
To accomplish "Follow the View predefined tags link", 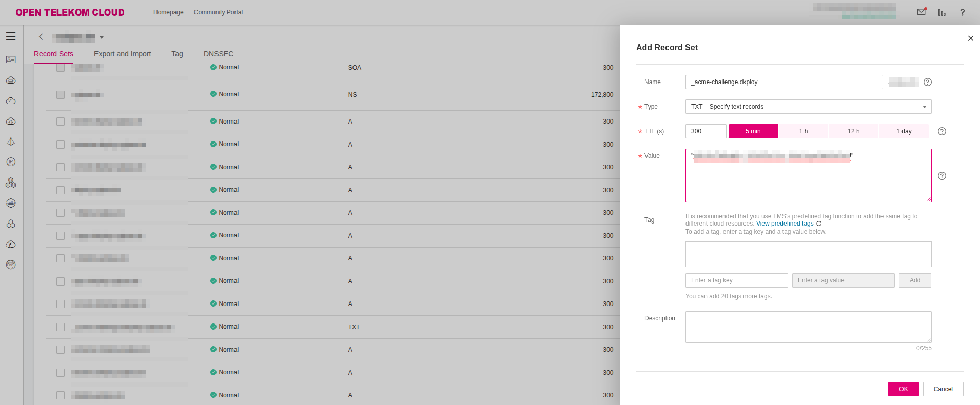I will tap(785, 224).
